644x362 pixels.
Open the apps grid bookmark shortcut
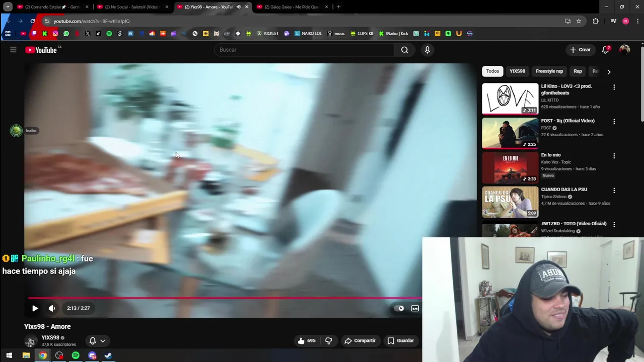point(8,34)
